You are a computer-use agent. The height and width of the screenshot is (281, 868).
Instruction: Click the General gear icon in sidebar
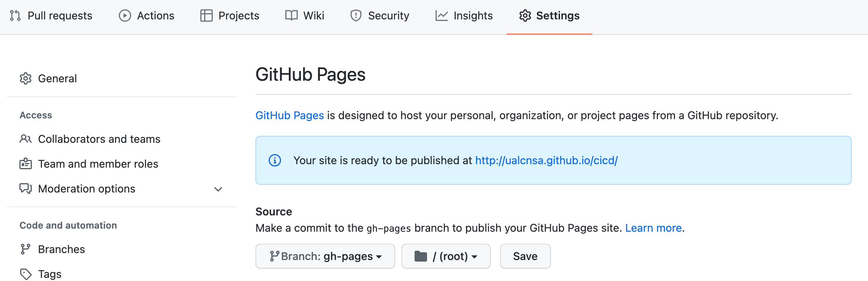[x=26, y=78]
